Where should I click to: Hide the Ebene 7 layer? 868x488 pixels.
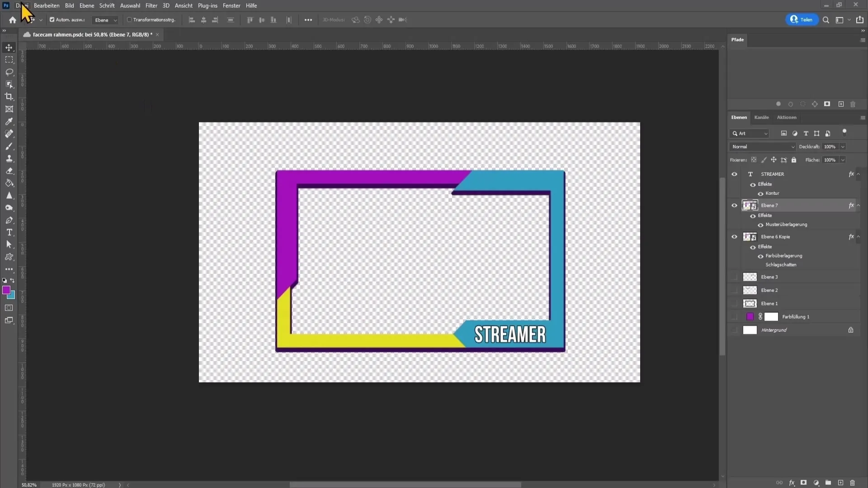point(734,205)
